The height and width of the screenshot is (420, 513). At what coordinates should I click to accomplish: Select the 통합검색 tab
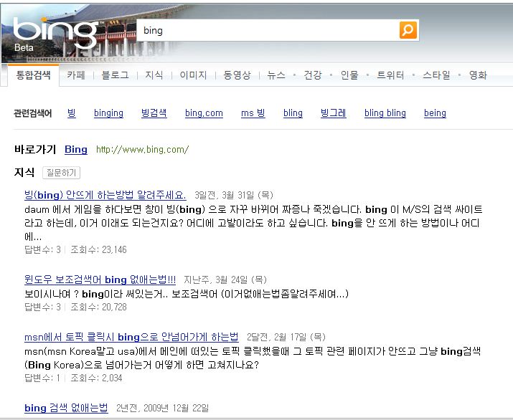coord(34,75)
